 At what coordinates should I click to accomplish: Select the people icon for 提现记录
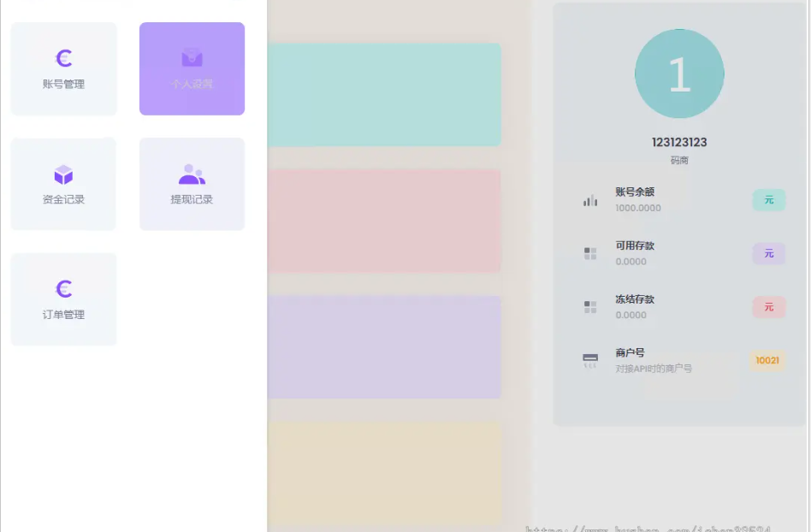pyautogui.click(x=192, y=174)
